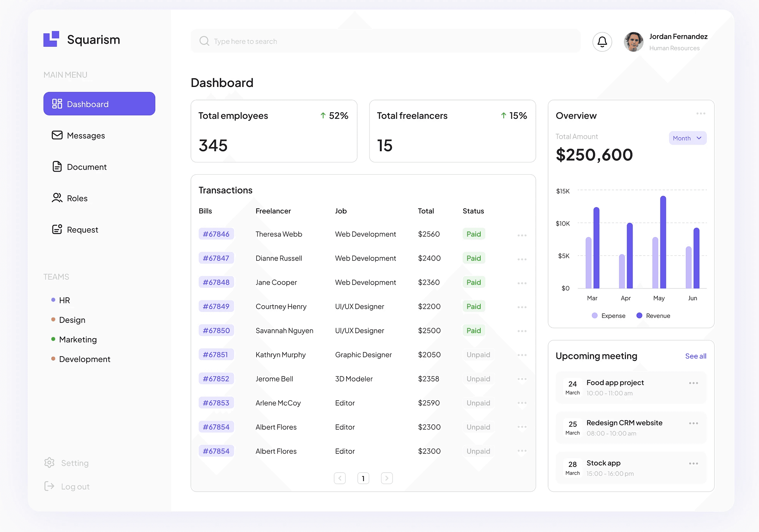Open options for Dianne Russell transaction
This screenshot has width=759, height=532.
(x=522, y=259)
